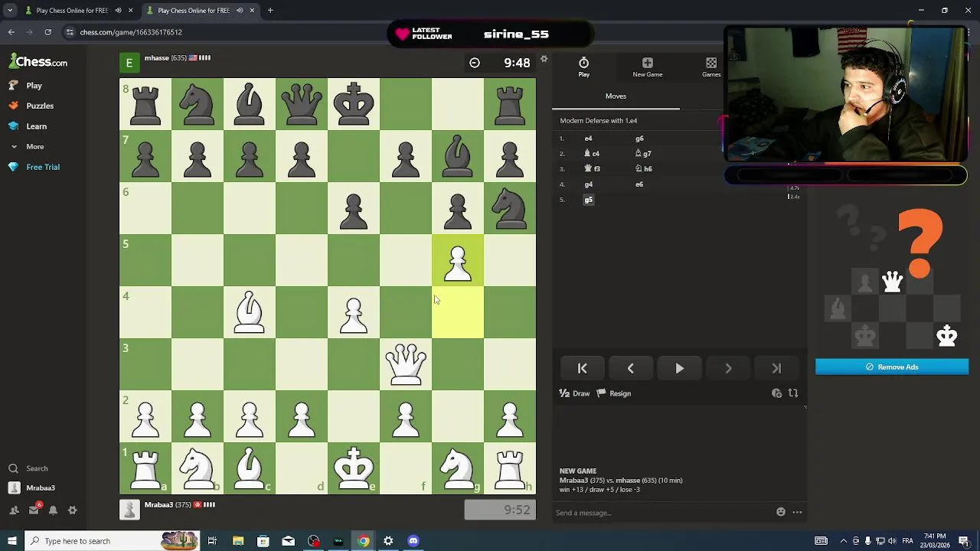Open messages with six unread notifications
Screen dimensions: 980x551
34,510
